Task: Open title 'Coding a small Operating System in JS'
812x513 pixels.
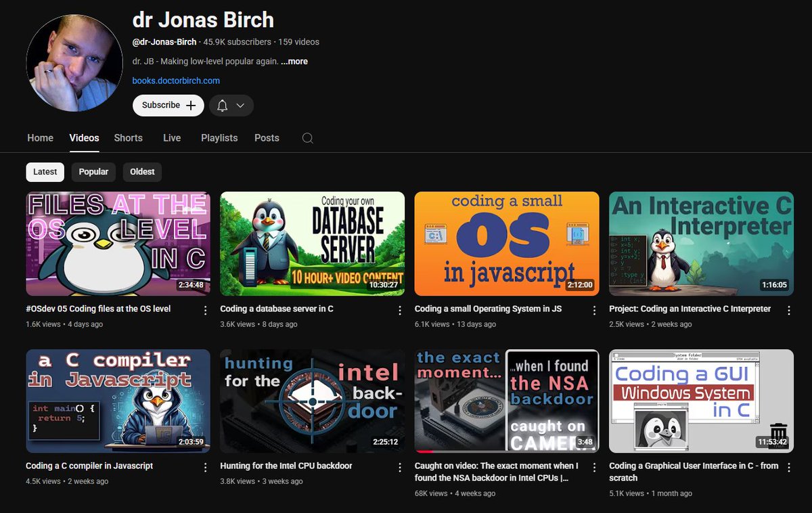Action: pos(488,309)
